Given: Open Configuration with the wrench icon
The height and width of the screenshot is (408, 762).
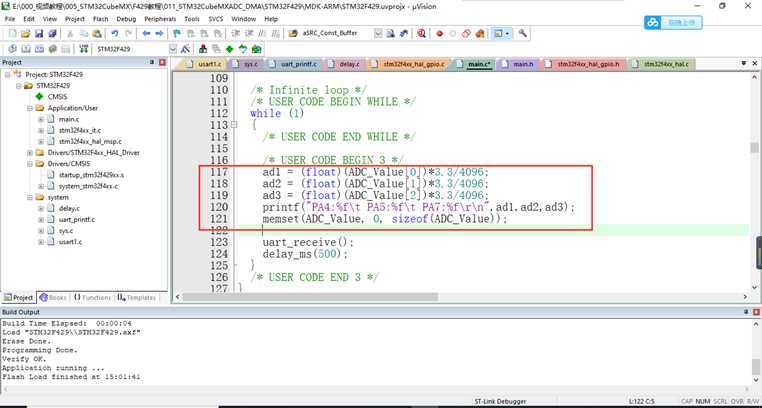Looking at the screenshot, I should point(522,34).
